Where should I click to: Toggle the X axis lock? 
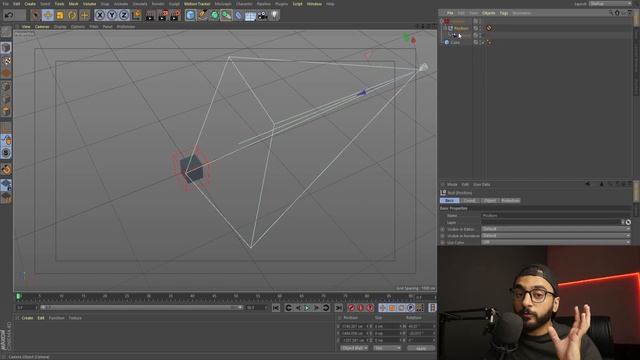coord(100,15)
